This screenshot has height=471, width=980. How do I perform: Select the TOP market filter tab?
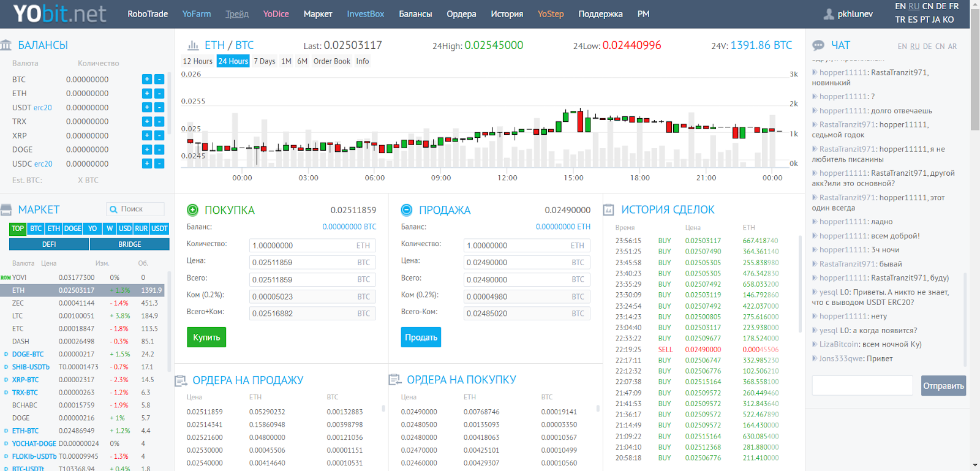click(x=18, y=228)
